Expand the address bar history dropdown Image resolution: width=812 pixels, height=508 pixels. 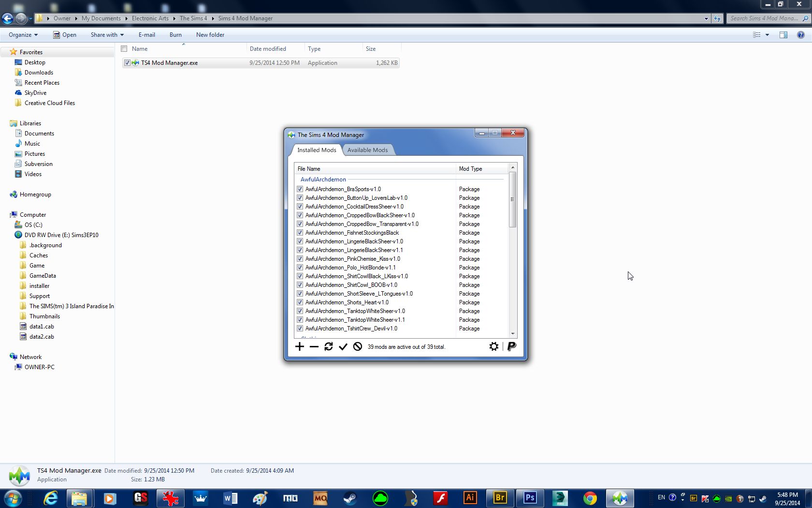pos(706,18)
